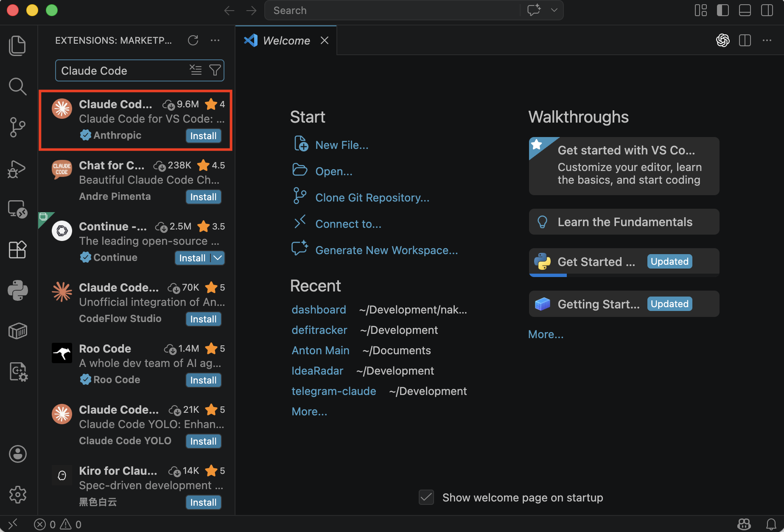Open the layout Customize Layout dropdown

click(x=700, y=10)
